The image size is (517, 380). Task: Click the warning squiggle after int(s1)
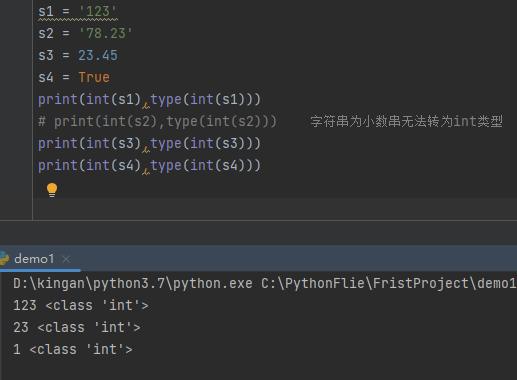point(146,105)
